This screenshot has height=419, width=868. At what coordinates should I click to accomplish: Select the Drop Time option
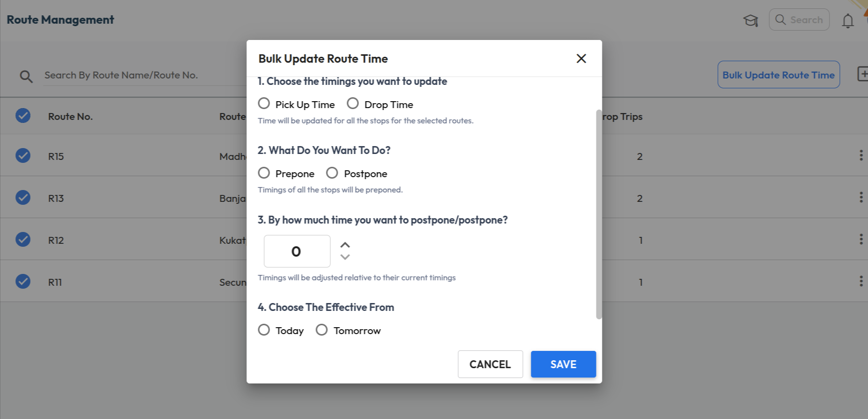click(x=353, y=104)
